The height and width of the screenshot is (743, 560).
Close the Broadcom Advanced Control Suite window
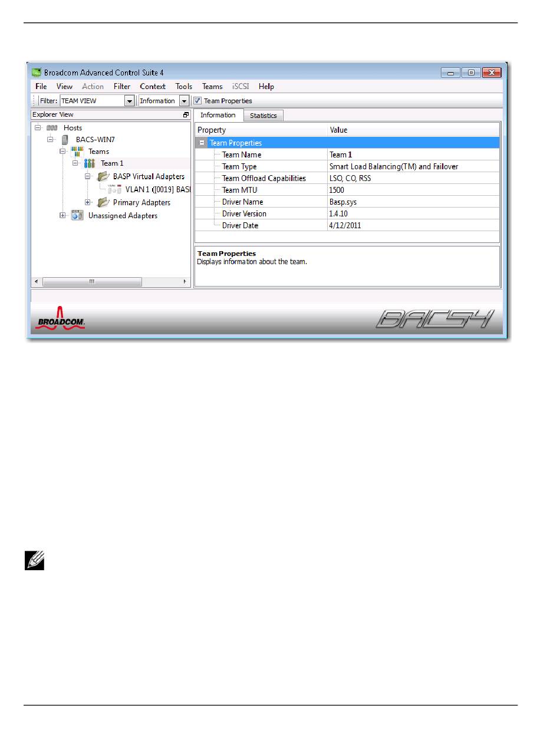(491, 73)
